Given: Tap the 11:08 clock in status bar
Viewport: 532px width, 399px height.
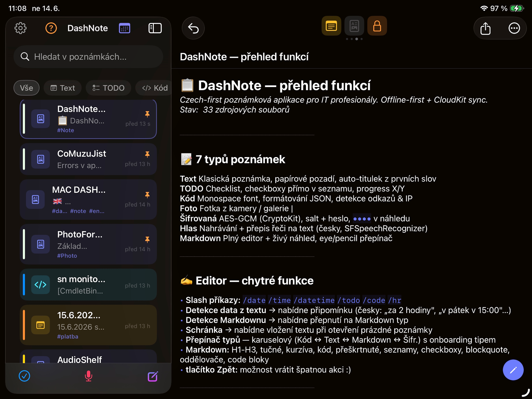Looking at the screenshot, I should point(17,8).
